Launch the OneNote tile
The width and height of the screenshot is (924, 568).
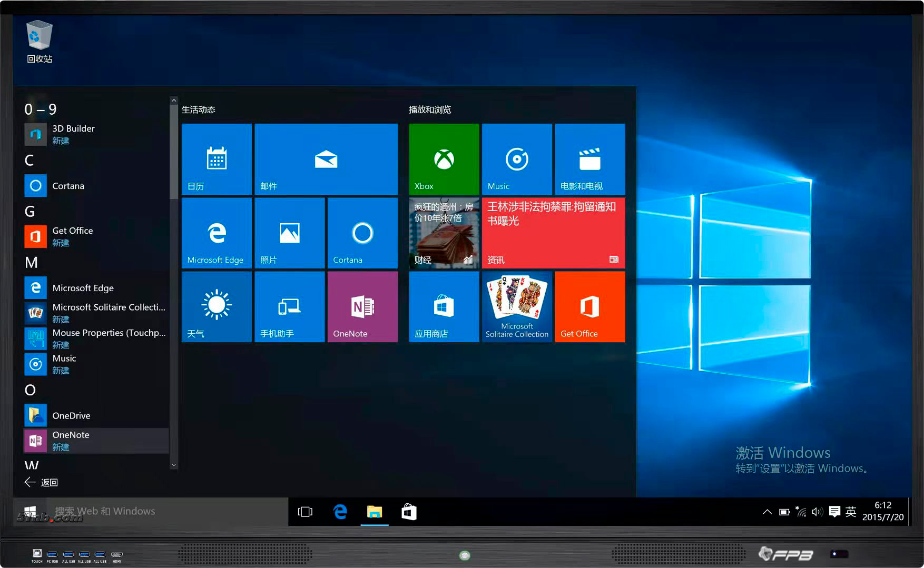point(362,306)
